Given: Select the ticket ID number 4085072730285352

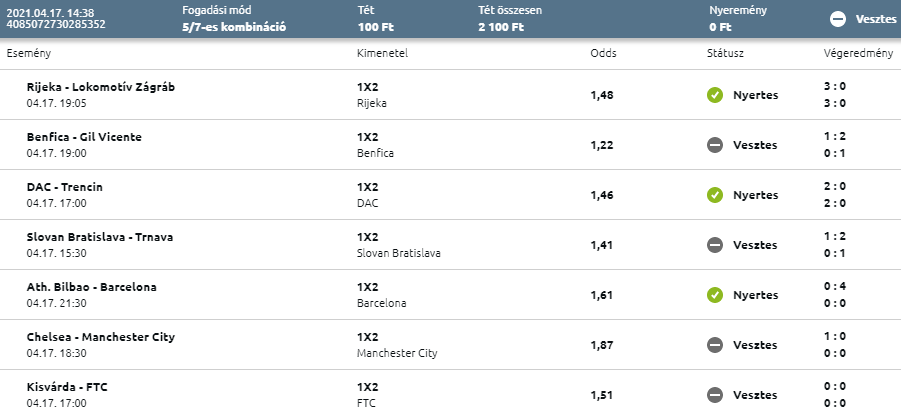Looking at the screenshot, I should point(55,24).
